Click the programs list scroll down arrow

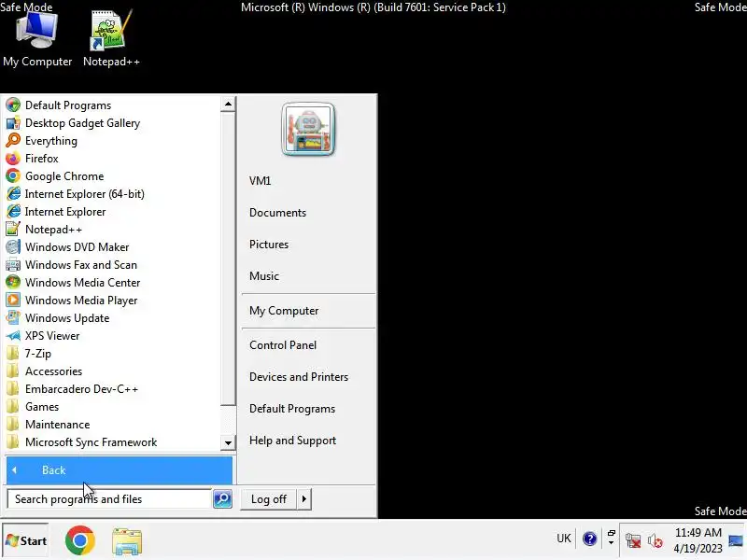(x=228, y=442)
